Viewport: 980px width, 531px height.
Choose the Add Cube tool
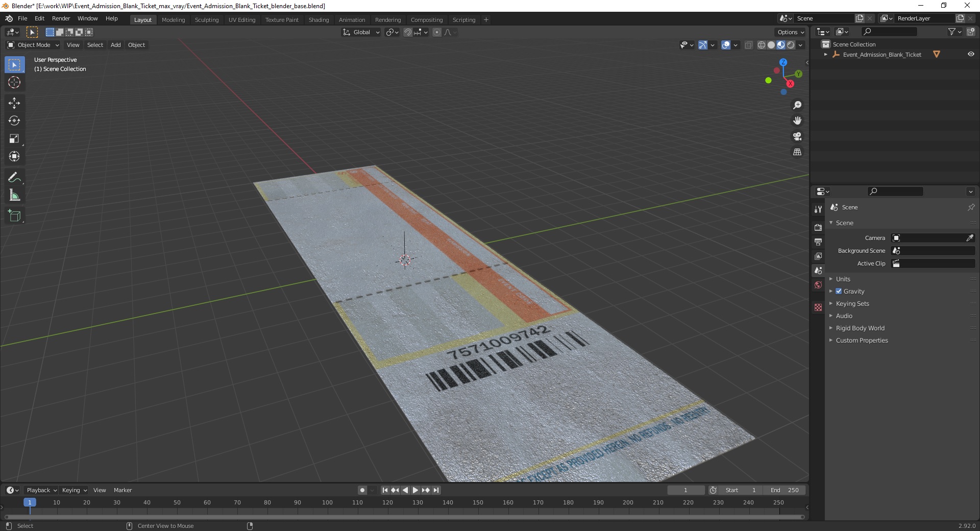click(x=14, y=216)
